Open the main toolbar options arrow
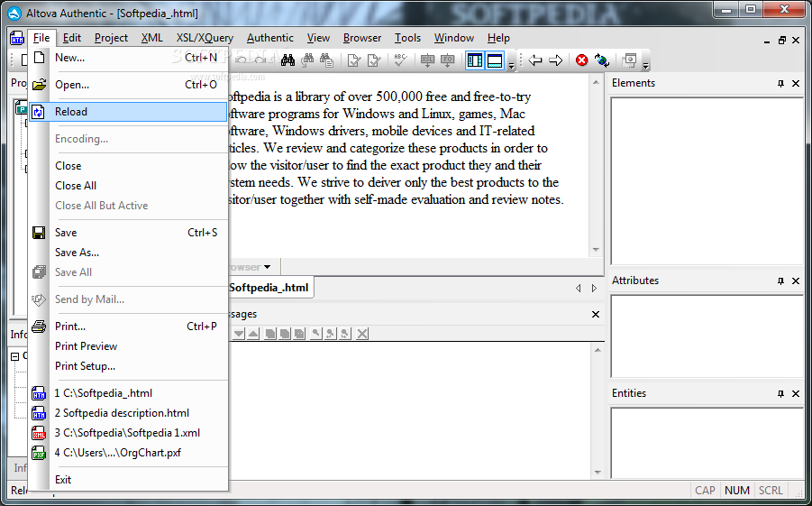This screenshot has height=506, width=812. click(511, 65)
